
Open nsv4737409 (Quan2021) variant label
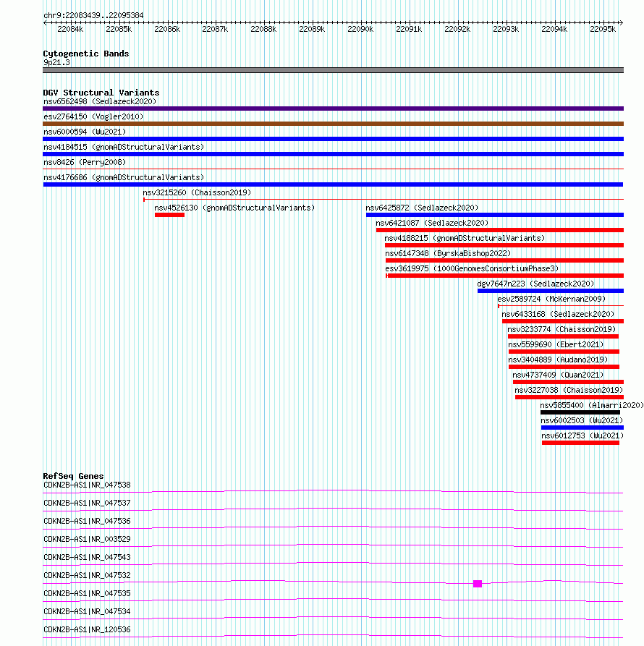pos(558,375)
